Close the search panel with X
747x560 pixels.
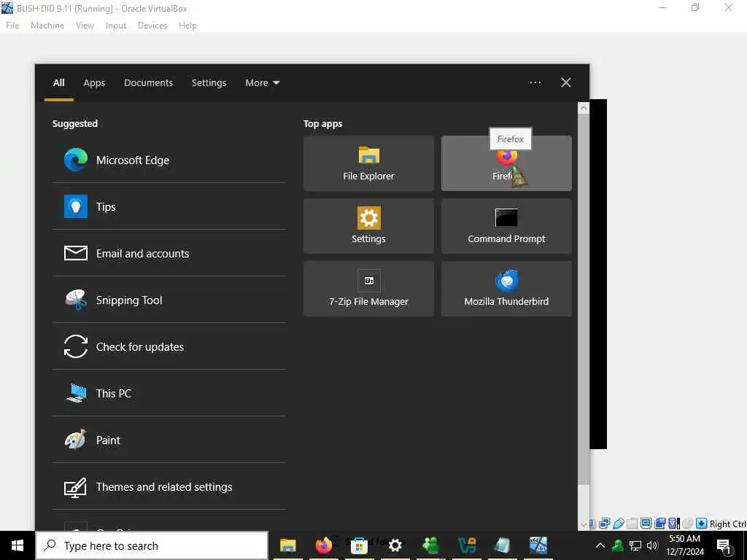(566, 82)
